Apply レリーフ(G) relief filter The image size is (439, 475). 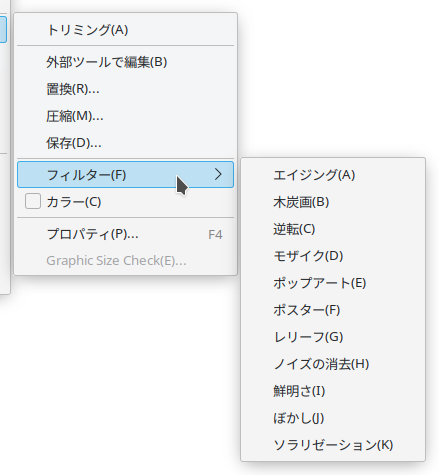coord(333,337)
